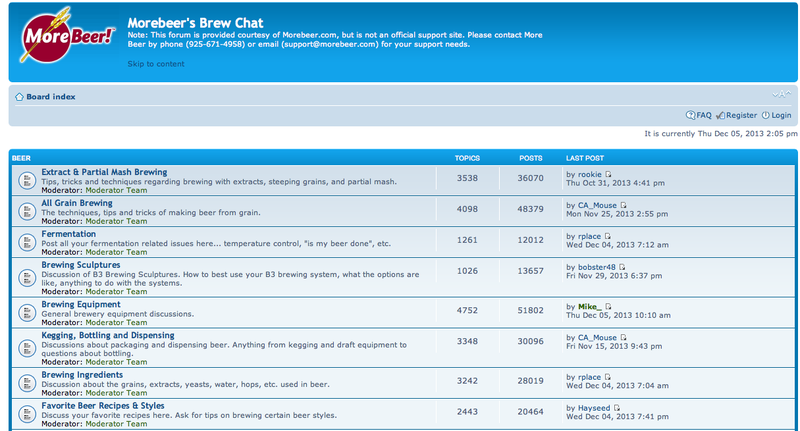Open user profile Hayseed
Viewport: 800px width, 431px height.
(x=594, y=408)
